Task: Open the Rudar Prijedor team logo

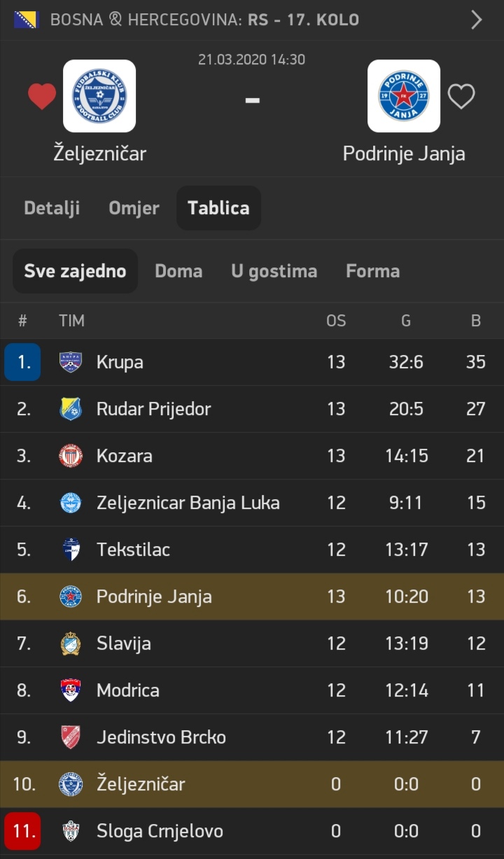Action: (x=71, y=409)
